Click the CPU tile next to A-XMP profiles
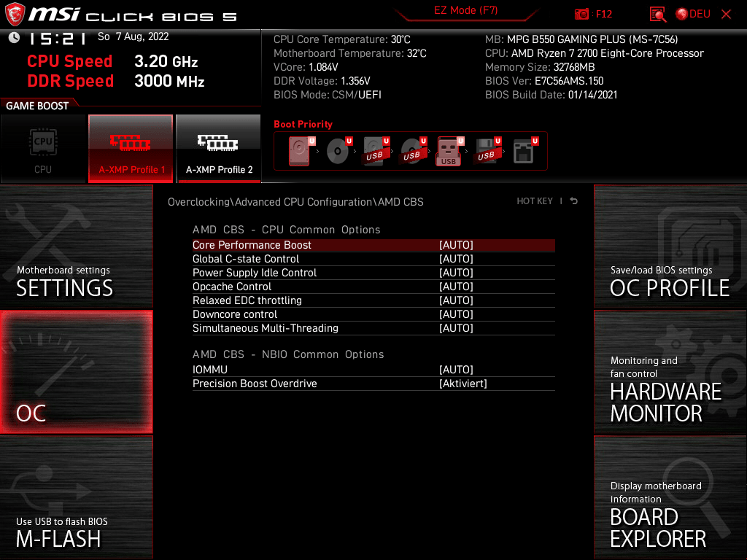The image size is (747, 560). 43,148
